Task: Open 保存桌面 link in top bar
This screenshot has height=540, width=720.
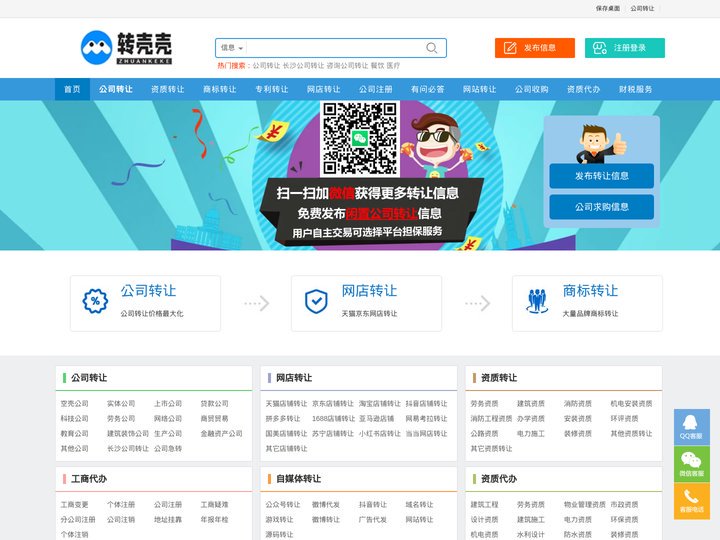Action: pyautogui.click(x=608, y=8)
